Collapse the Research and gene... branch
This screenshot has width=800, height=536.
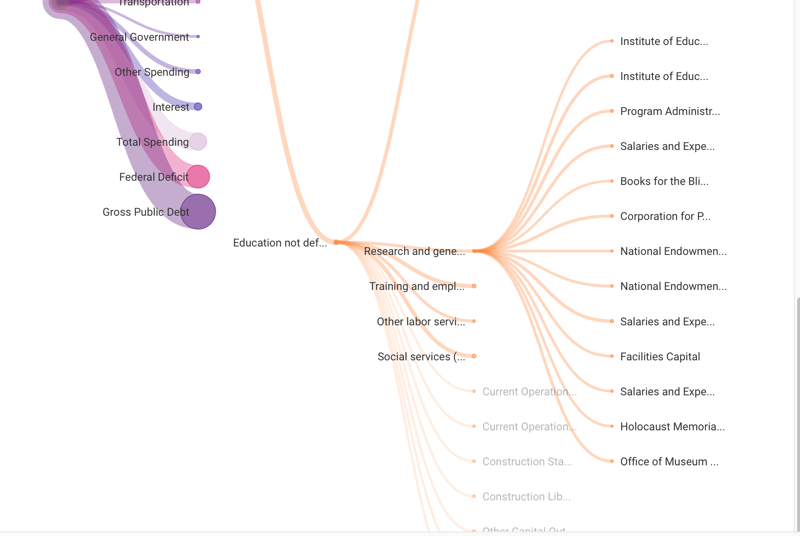pyautogui.click(x=474, y=251)
